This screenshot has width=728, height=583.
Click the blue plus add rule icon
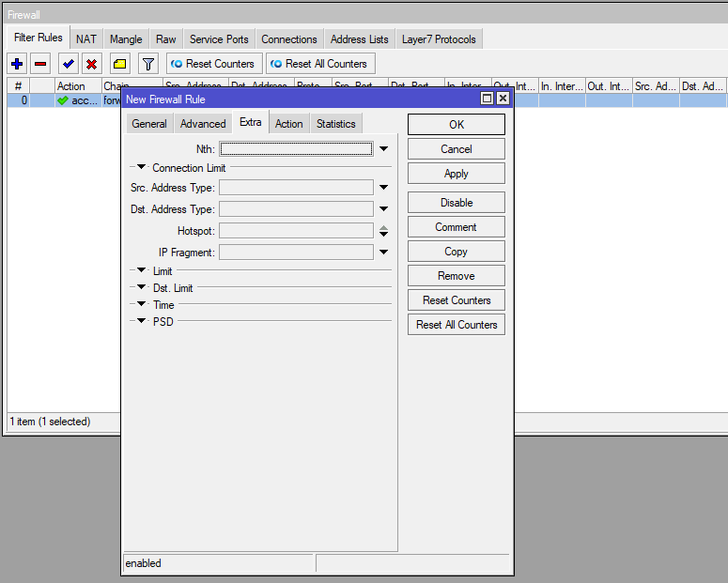click(17, 64)
